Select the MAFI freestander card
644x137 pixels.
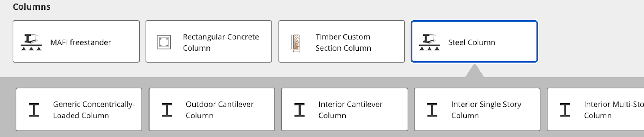76,41
